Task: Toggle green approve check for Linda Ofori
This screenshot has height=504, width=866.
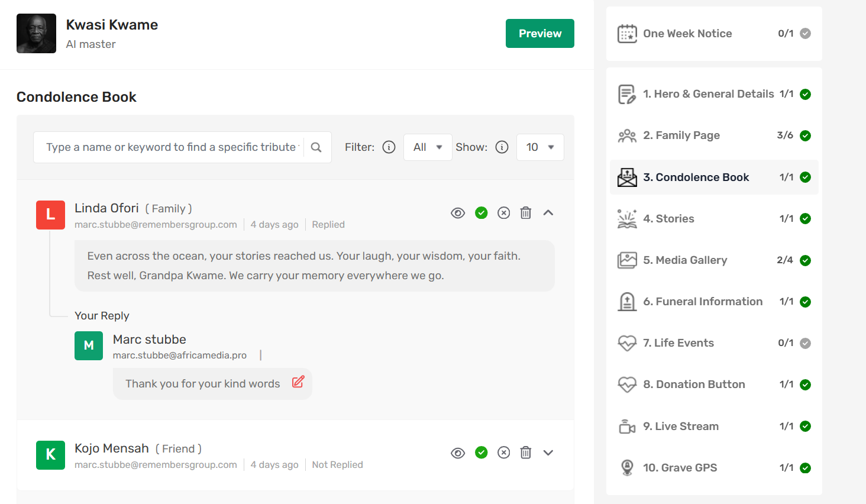Action: click(x=482, y=213)
